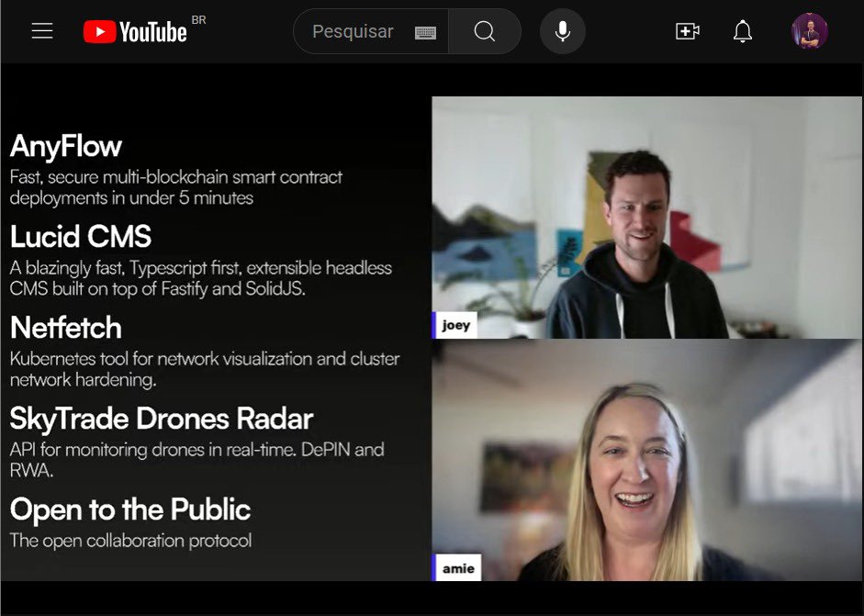
Task: Go to YouTube home via logo
Action: tap(135, 32)
